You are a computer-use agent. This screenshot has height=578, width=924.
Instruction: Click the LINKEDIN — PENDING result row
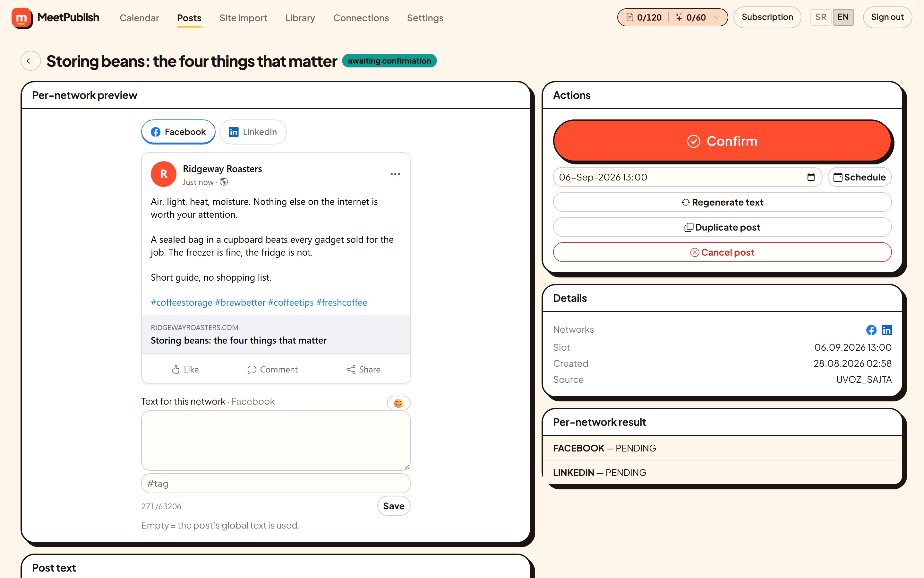click(722, 472)
